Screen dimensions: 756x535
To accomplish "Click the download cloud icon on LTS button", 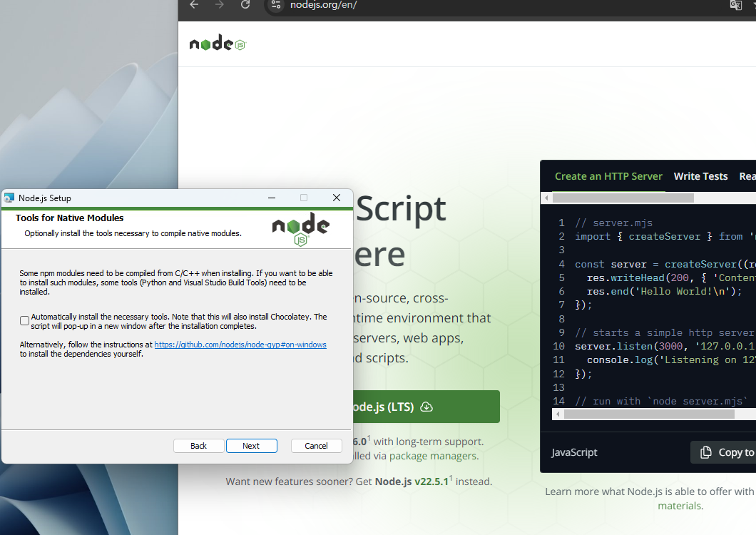I will (x=426, y=407).
